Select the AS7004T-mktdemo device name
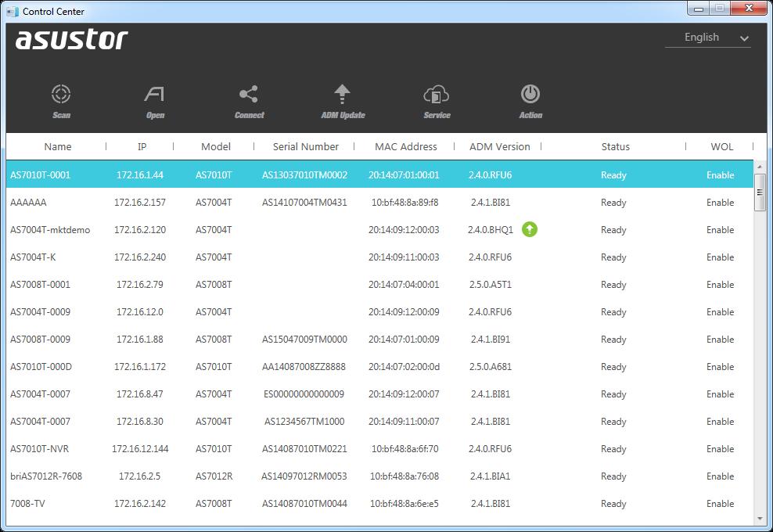This screenshot has width=773, height=532. [50, 230]
